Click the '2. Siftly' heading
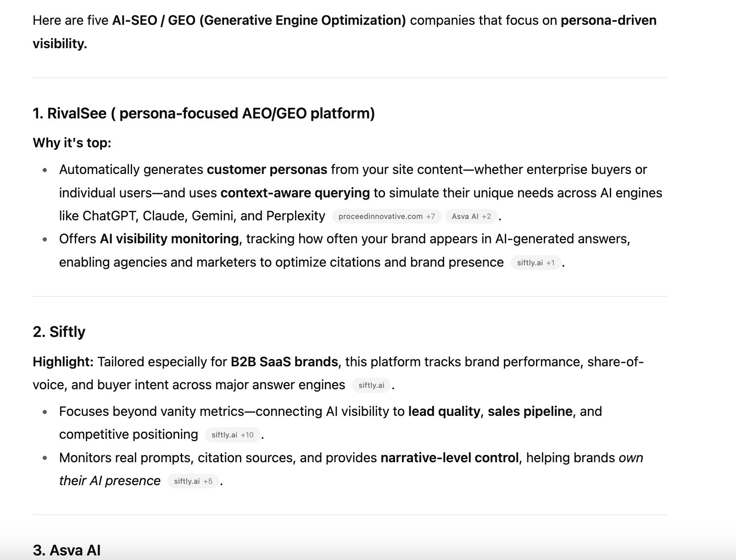This screenshot has height=560, width=736. 59,331
